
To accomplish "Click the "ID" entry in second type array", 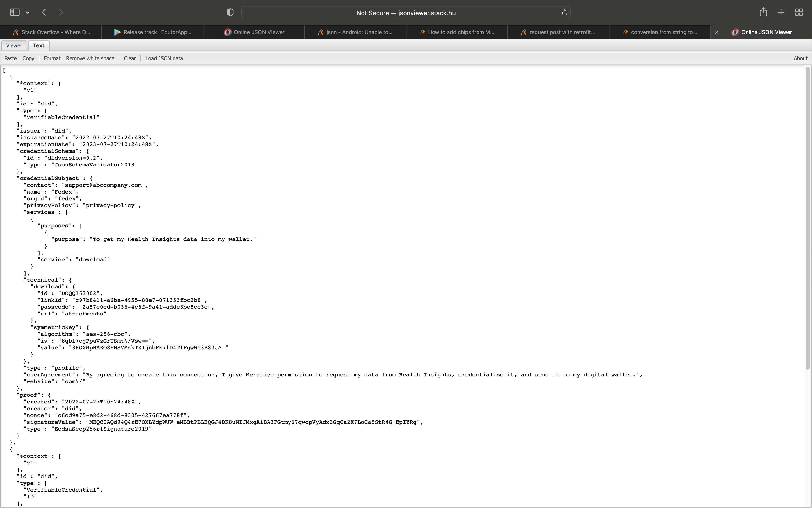I will coord(30,497).
